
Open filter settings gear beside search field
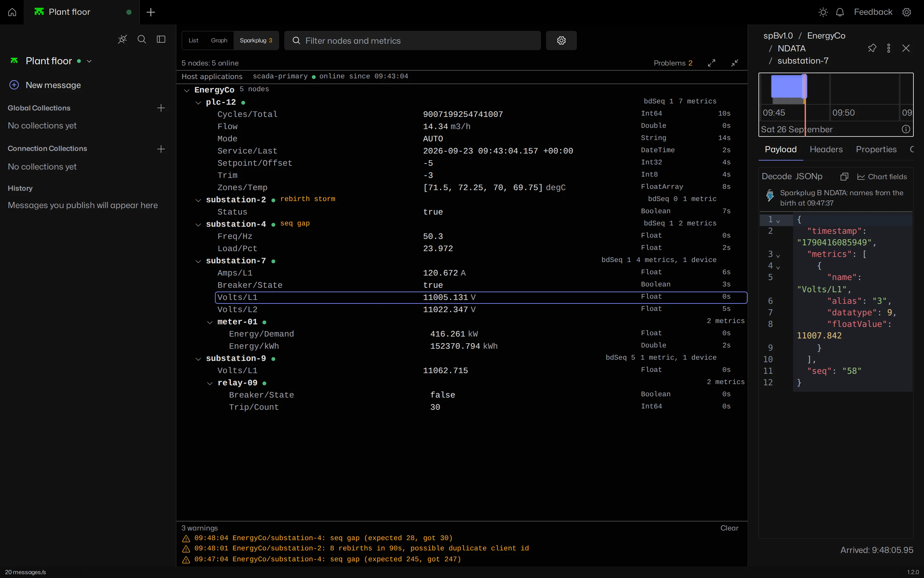(561, 40)
